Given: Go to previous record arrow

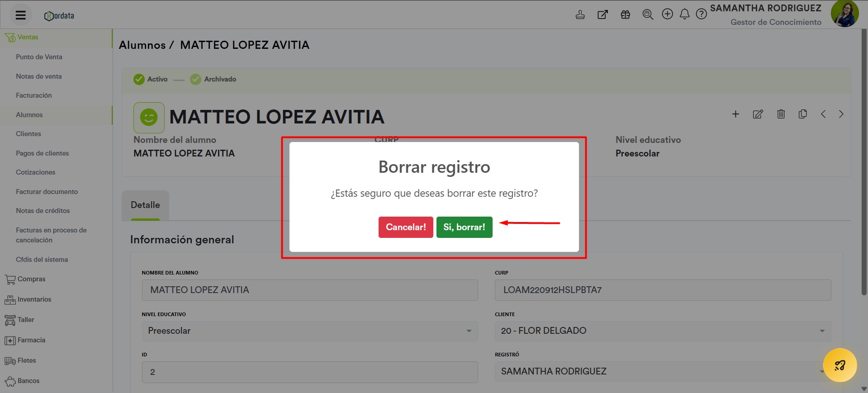Looking at the screenshot, I should click(823, 114).
